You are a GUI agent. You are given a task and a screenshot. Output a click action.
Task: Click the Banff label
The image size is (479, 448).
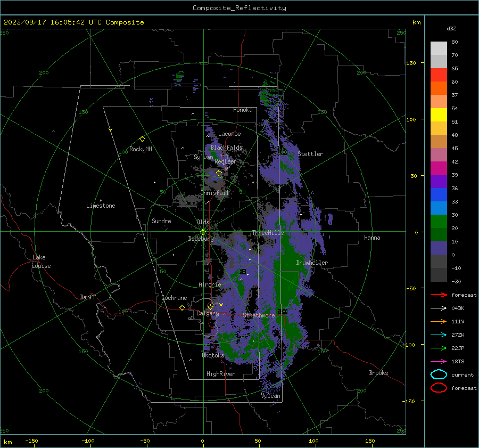[x=88, y=297]
